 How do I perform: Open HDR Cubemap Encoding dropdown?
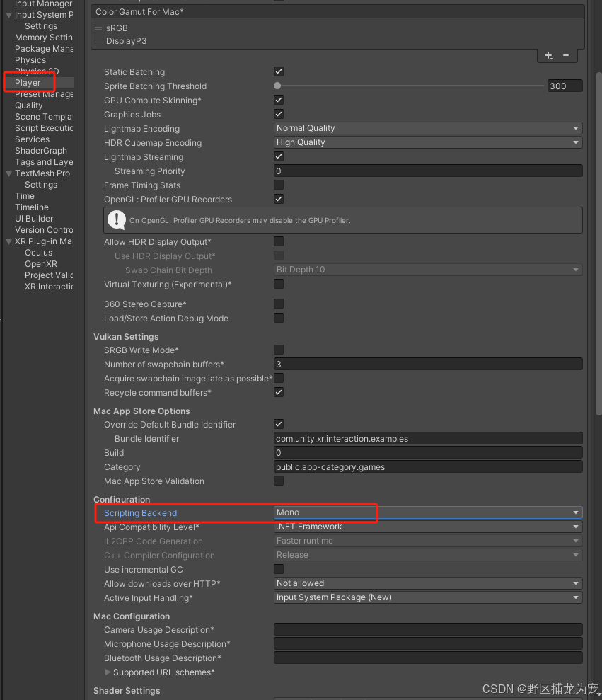coord(428,142)
